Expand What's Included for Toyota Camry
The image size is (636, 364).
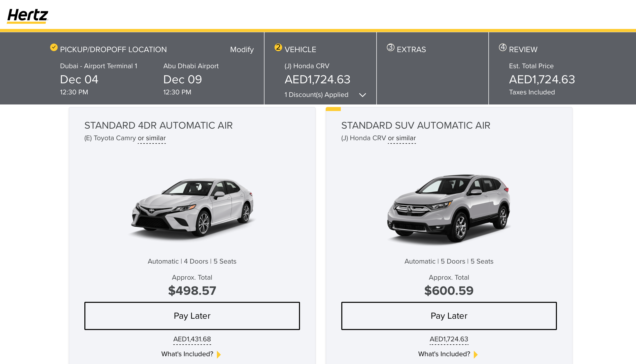pos(187,354)
